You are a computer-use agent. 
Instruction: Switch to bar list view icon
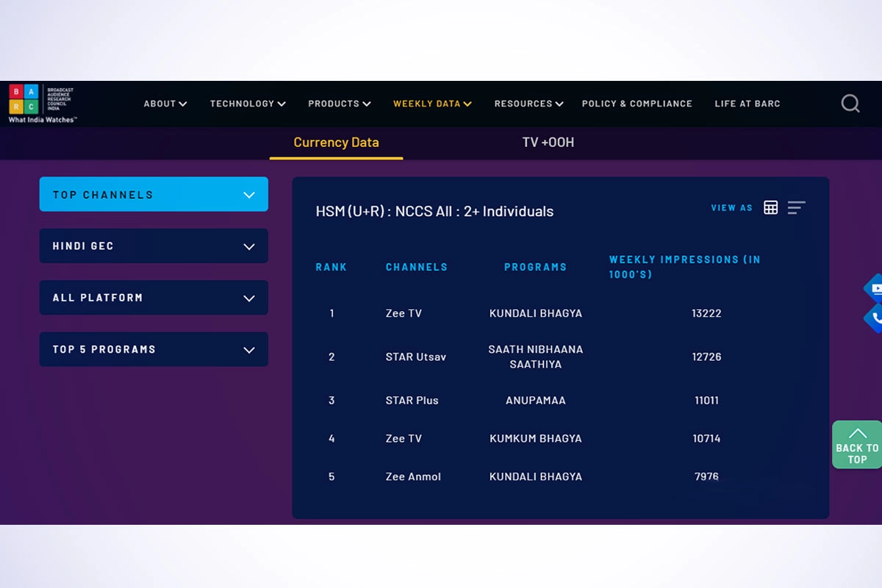click(796, 208)
